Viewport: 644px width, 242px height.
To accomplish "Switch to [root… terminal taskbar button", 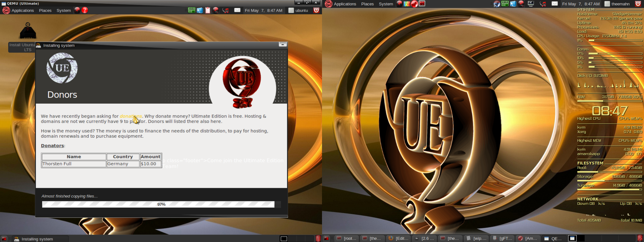I will [x=347, y=238].
